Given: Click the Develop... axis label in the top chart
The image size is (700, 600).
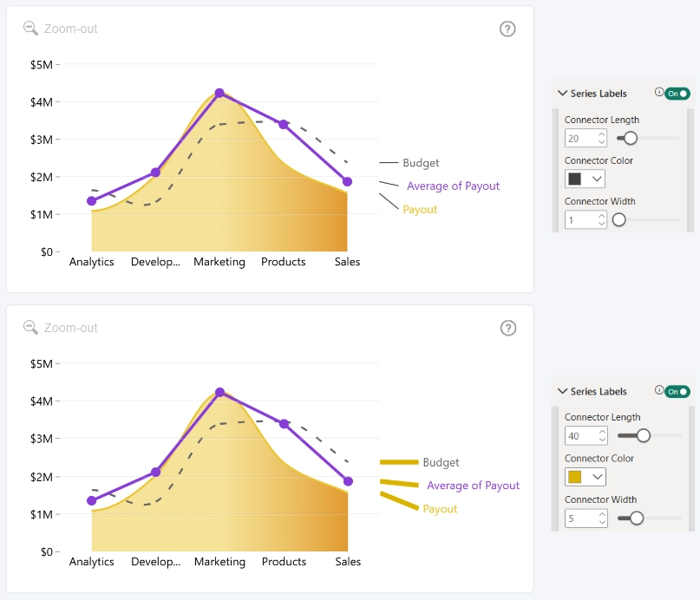Looking at the screenshot, I should point(155,262).
